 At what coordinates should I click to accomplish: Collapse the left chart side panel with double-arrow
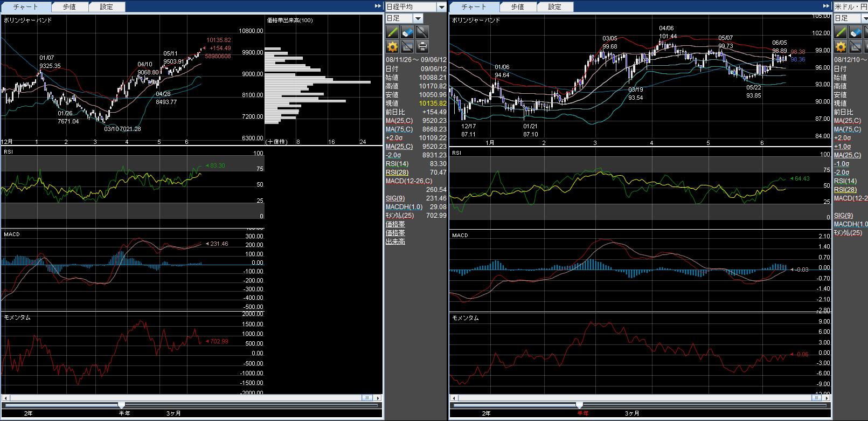tap(378, 6)
